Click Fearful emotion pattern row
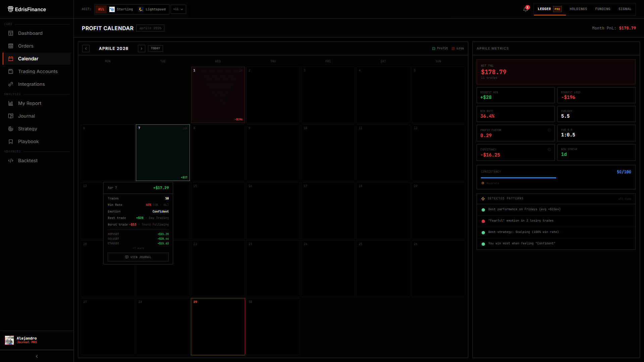 click(x=556, y=221)
